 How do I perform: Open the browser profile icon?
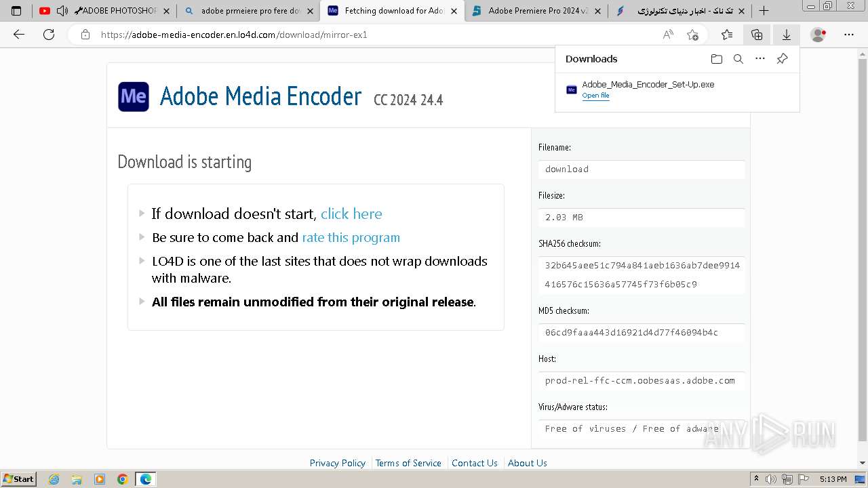tap(818, 35)
